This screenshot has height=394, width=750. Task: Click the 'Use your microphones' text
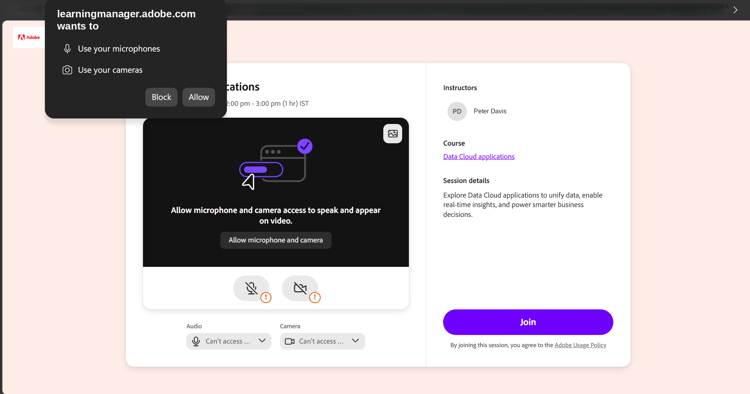coord(119,49)
